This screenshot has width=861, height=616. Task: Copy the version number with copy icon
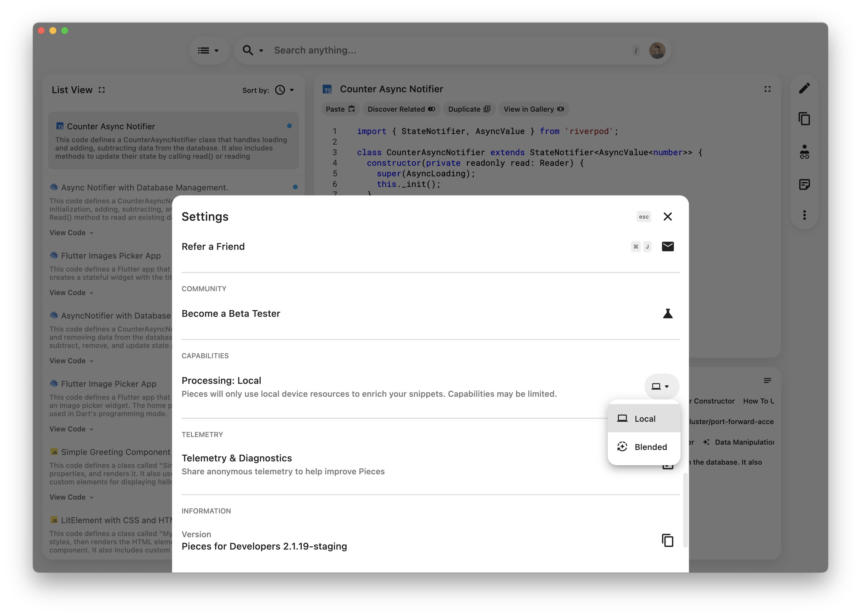point(668,540)
